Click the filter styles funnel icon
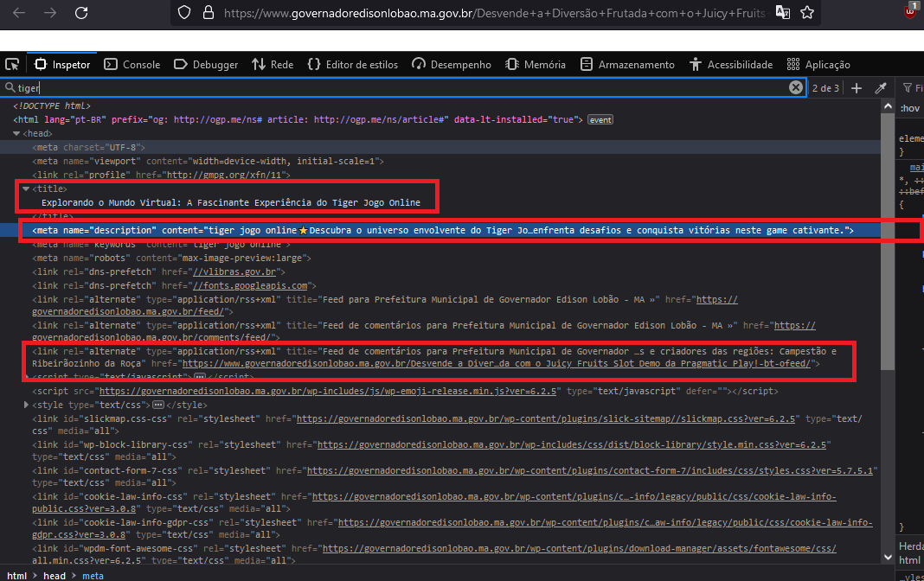This screenshot has width=924, height=581. tap(908, 87)
